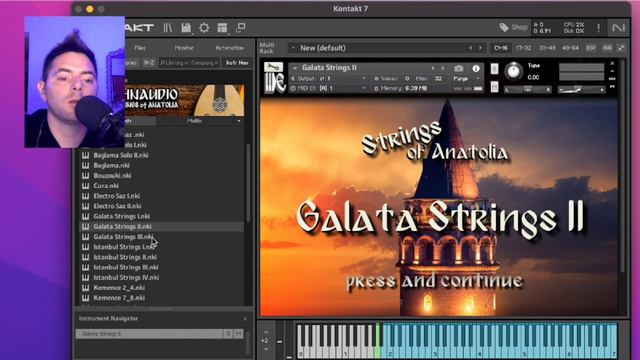
Task: Click the pan L-R slider
Action: (x=528, y=89)
